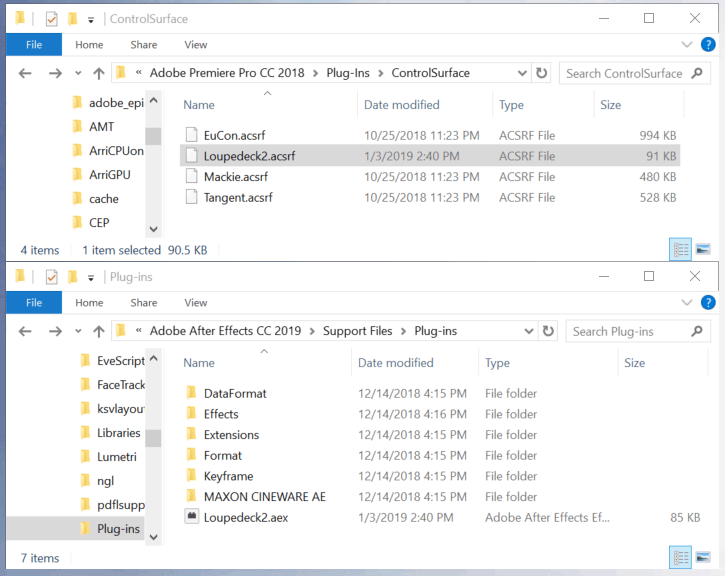The height and width of the screenshot is (576, 725).
Task: Select the Tangent.acsrf file
Action: click(430, 197)
